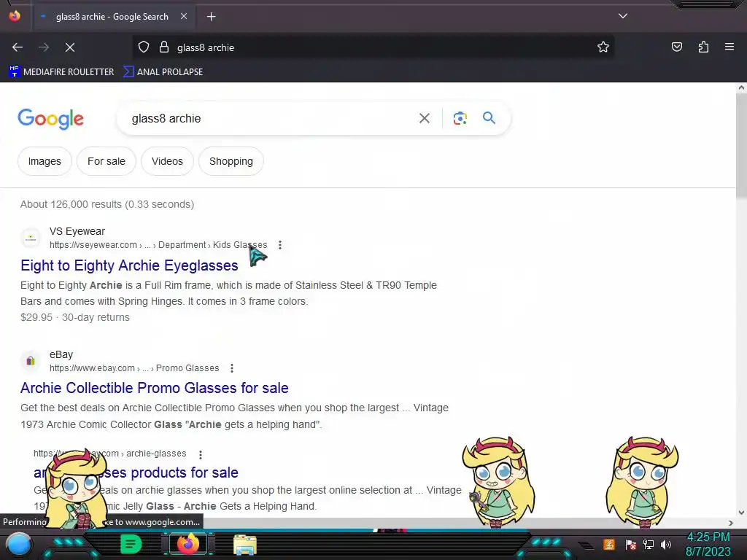747x560 pixels.
Task: Open more options for archie-glasses result
Action: pyautogui.click(x=201, y=455)
